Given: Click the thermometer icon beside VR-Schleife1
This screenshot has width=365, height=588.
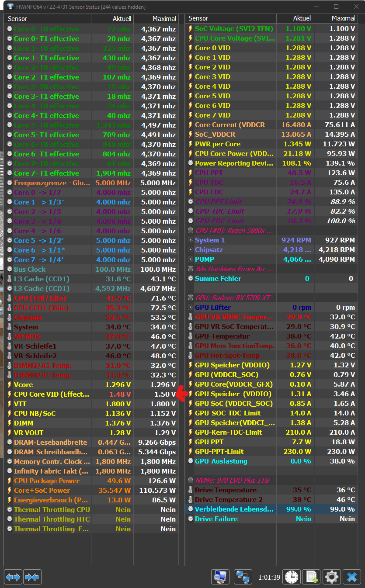Looking at the screenshot, I should point(10,346).
